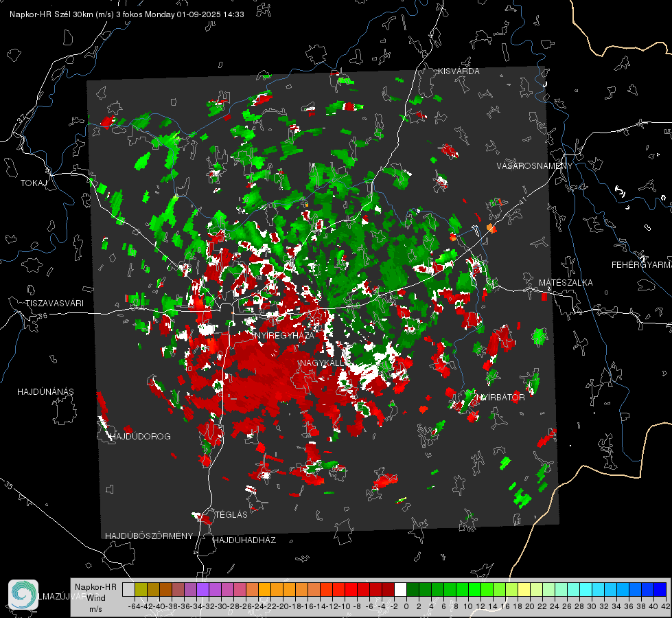672x618 pixels.
Task: Select the leftmost grey swatch in the legend
Action: pyautogui.click(x=128, y=589)
